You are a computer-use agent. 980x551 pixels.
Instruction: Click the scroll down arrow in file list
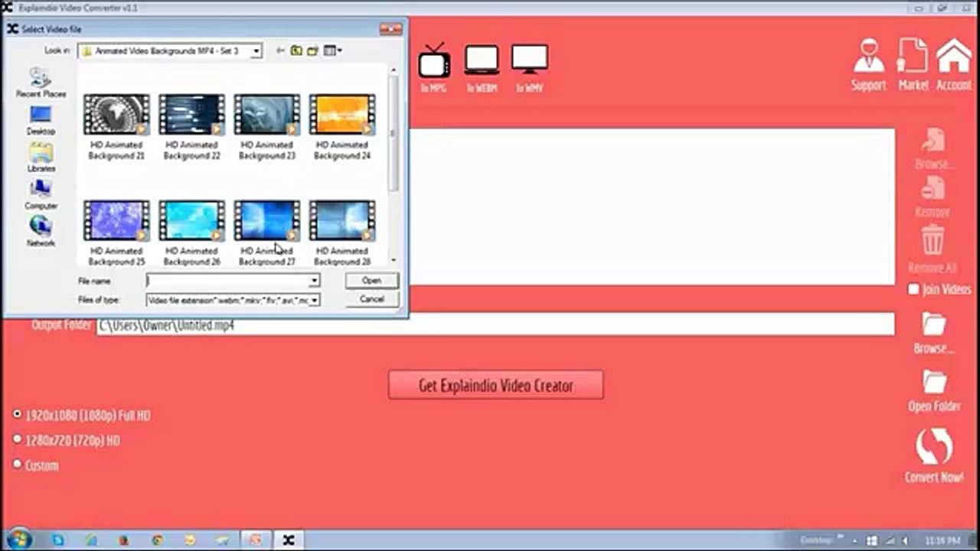click(x=394, y=260)
